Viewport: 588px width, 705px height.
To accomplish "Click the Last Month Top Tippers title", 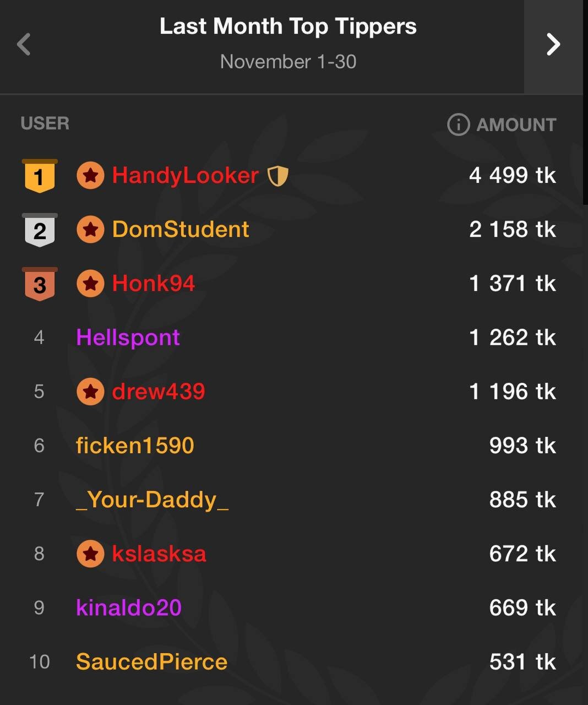I will 288,26.
